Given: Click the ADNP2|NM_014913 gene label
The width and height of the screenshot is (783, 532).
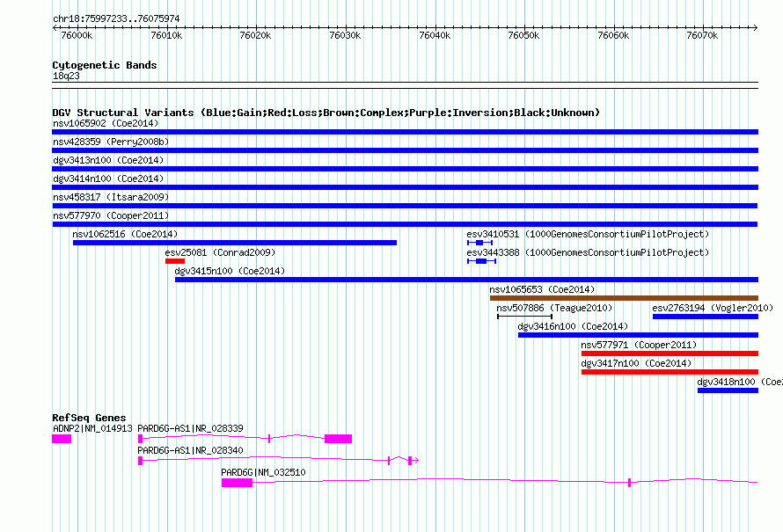Looking at the screenshot, I should pyautogui.click(x=92, y=428).
